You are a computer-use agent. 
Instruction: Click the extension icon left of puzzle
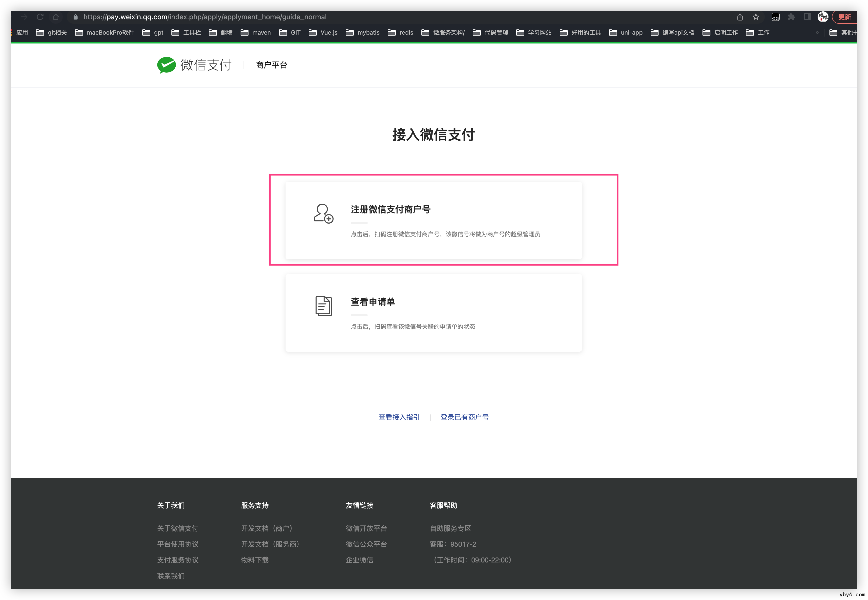[776, 17]
